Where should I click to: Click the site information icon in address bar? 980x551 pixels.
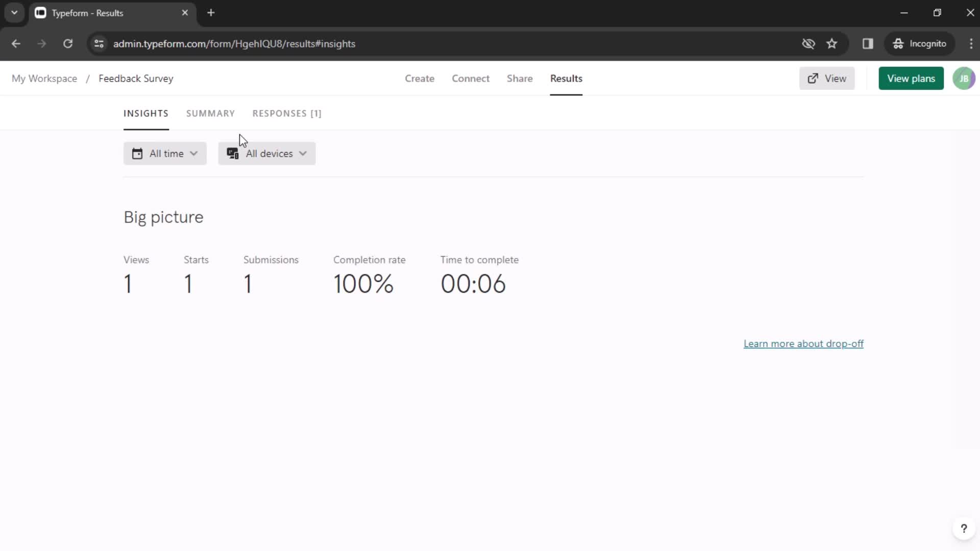coord(99,44)
